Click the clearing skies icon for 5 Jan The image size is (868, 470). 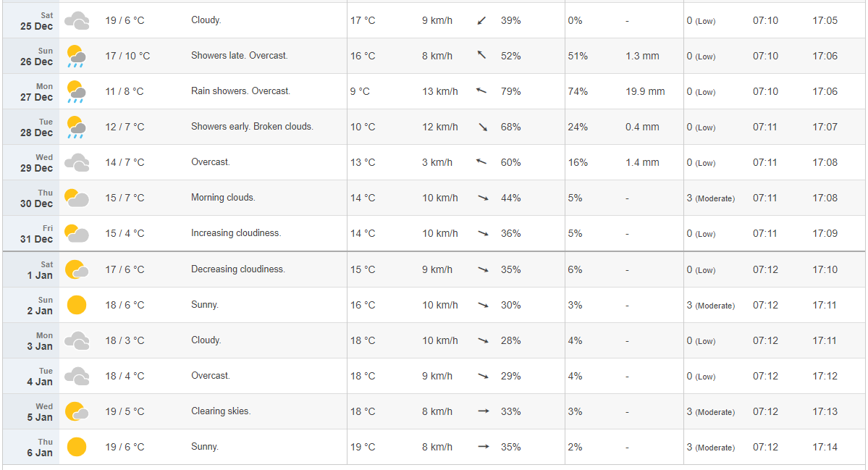pyautogui.click(x=76, y=411)
